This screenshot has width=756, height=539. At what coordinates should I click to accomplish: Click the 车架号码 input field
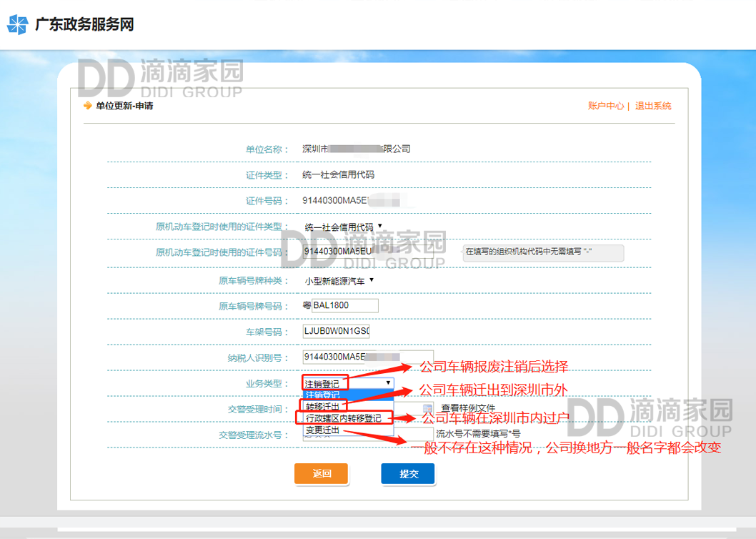tap(336, 331)
